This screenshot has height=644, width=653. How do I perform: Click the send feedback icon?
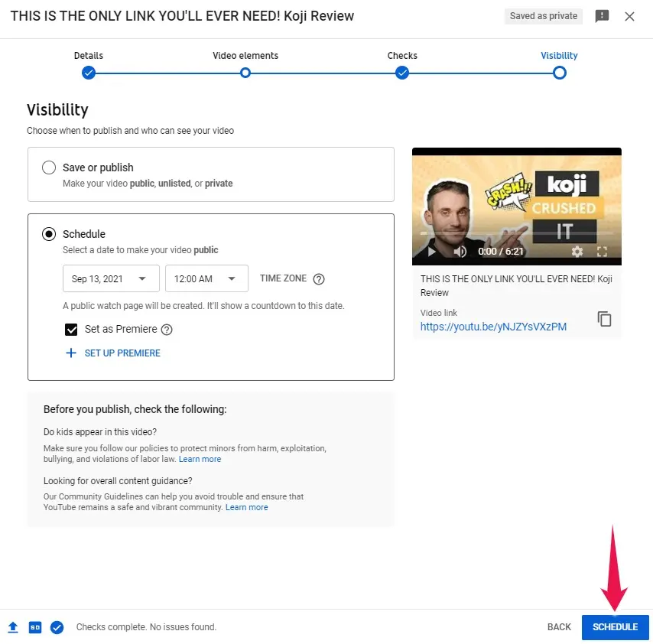pyautogui.click(x=602, y=16)
